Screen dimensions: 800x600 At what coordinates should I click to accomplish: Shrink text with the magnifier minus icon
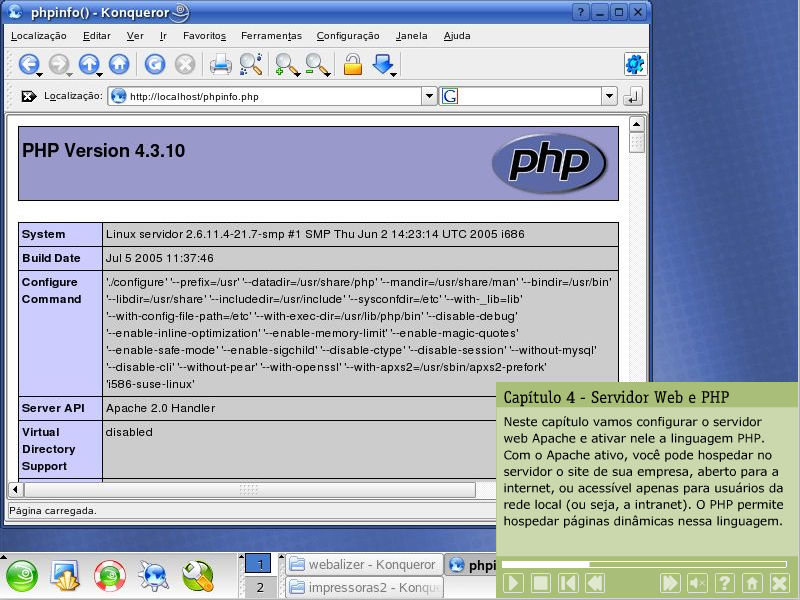(316, 64)
